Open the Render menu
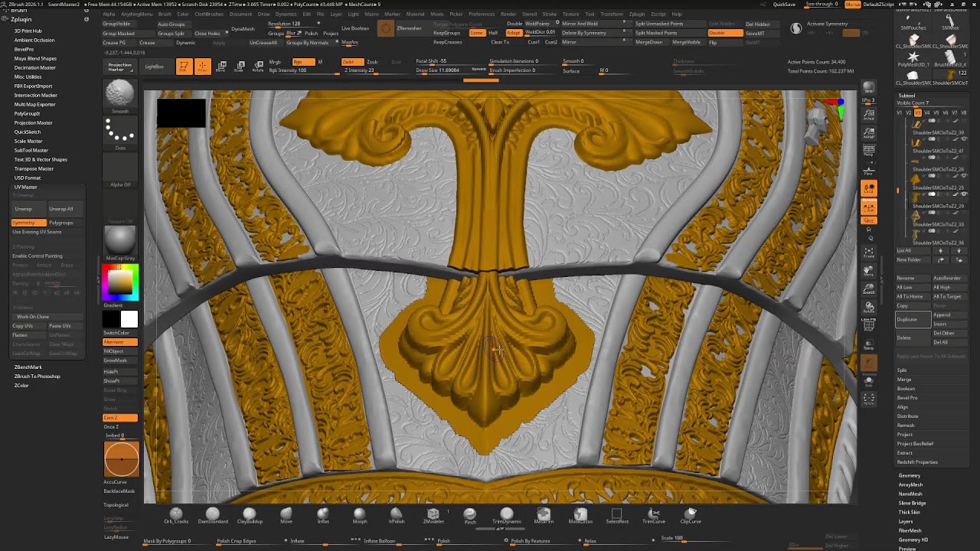980x551 pixels. point(508,14)
